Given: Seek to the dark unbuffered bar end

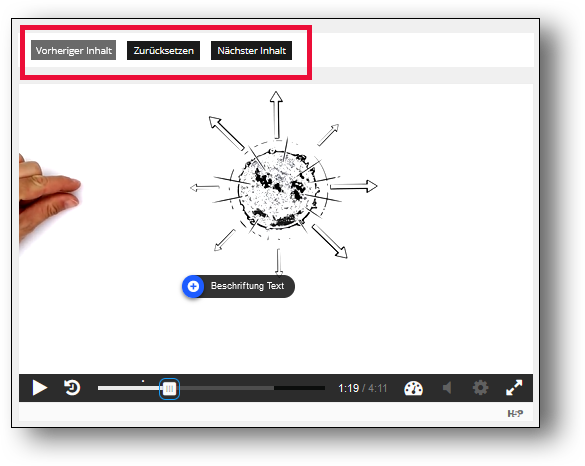Looking at the screenshot, I should tap(300, 388).
